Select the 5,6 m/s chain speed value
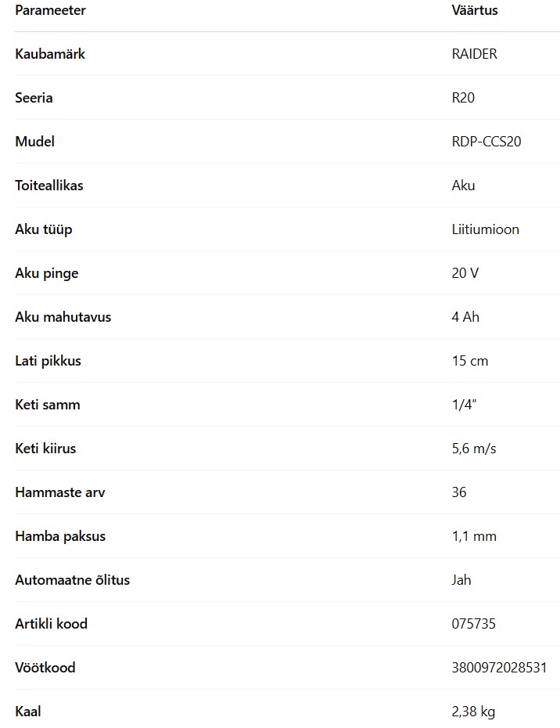This screenshot has width=560, height=728. coord(474,449)
